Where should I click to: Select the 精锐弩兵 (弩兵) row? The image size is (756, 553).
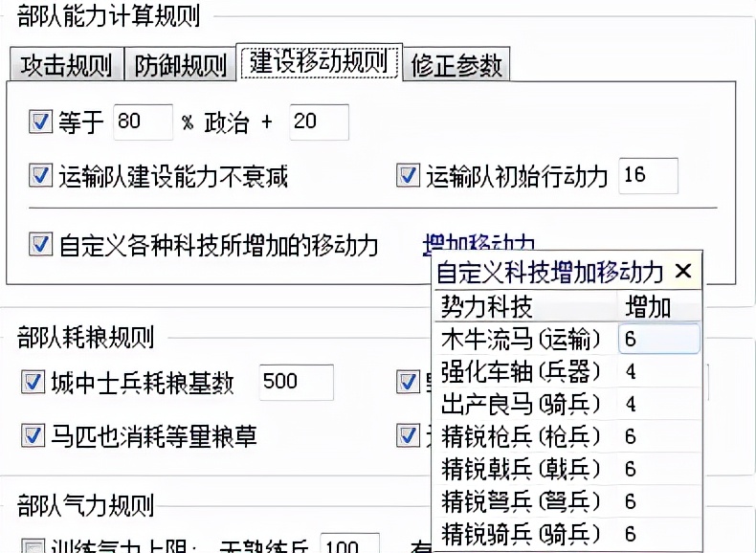click(x=568, y=501)
